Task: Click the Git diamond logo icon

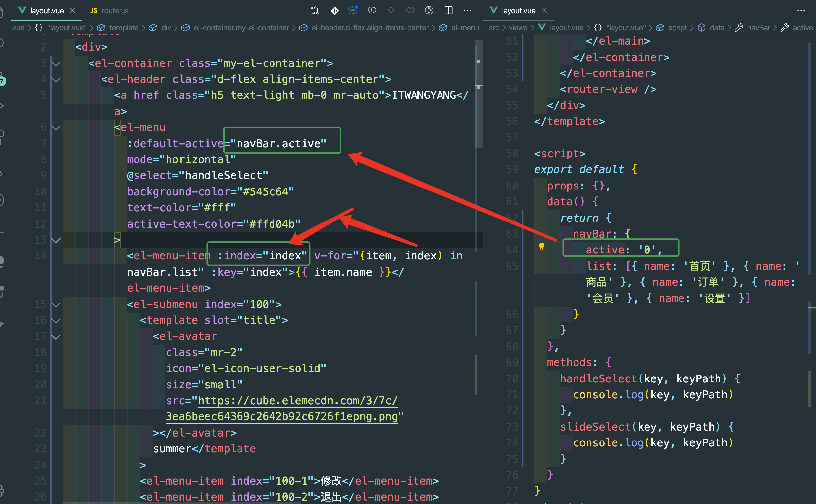Action: pos(334,11)
